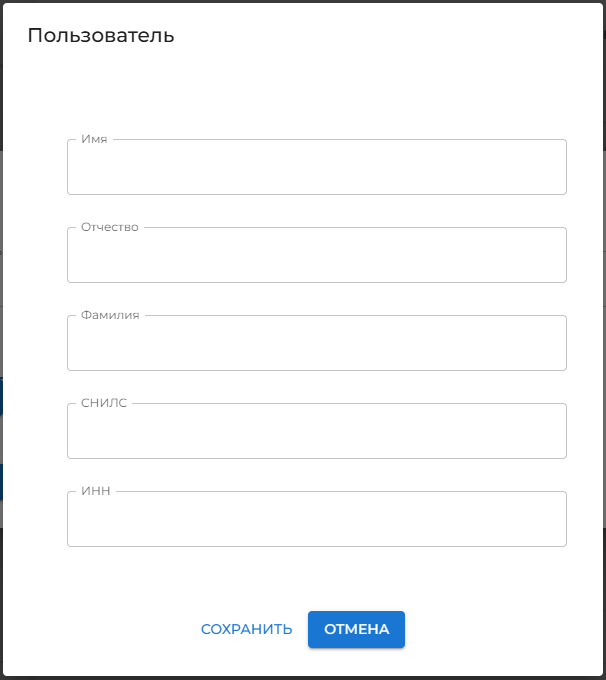606x680 pixels.
Task: Click the gap between СНИЛС and ИНН fields
Action: pyautogui.click(x=316, y=474)
